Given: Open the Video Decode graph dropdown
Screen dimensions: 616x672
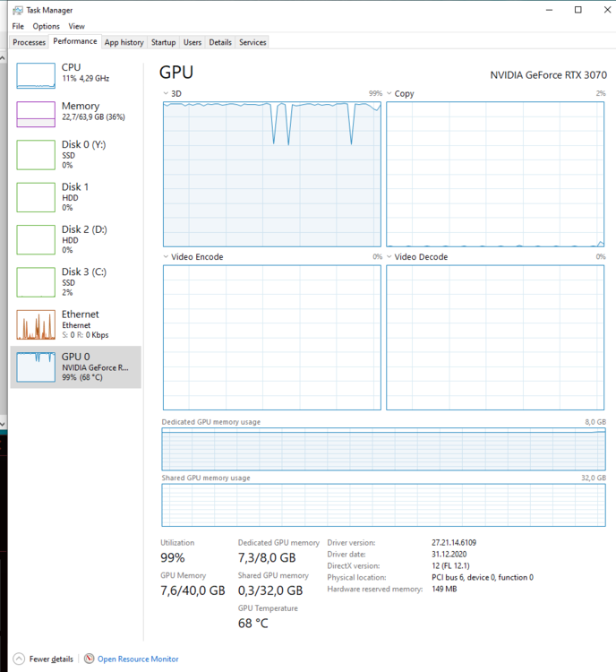Looking at the screenshot, I should click(x=389, y=257).
